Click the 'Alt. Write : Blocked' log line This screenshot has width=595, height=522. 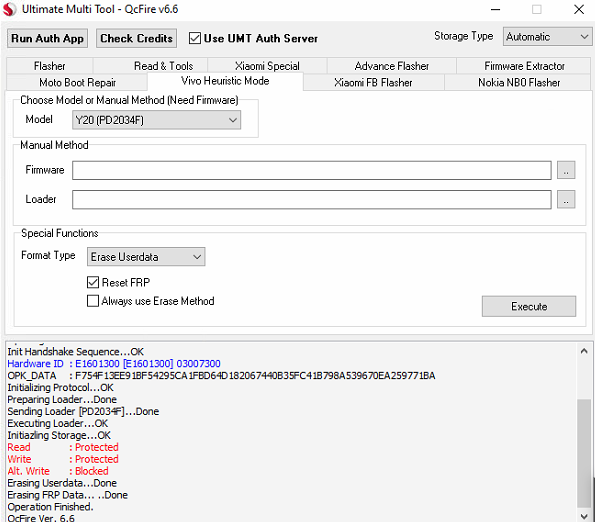58,471
